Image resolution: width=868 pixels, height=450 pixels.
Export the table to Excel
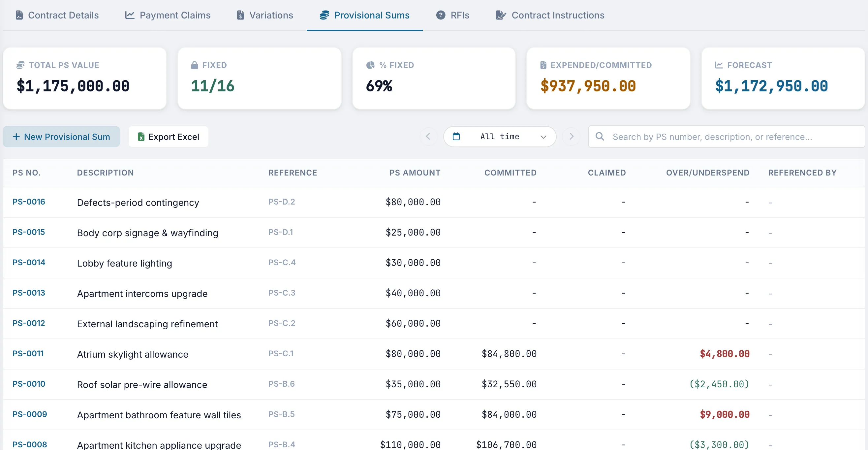tap(169, 137)
